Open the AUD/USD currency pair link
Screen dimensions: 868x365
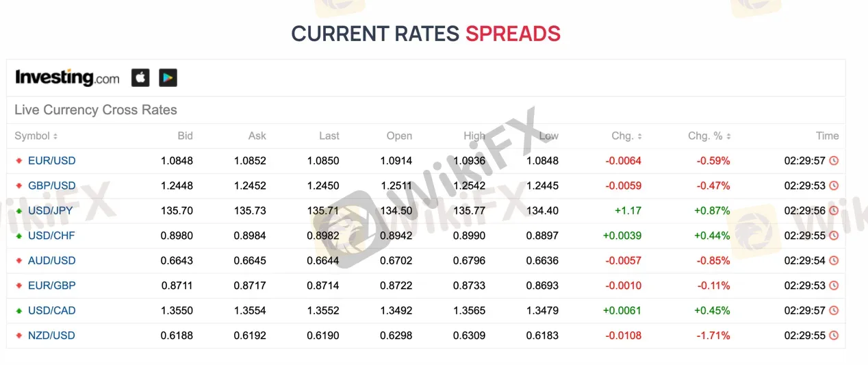pyautogui.click(x=52, y=261)
